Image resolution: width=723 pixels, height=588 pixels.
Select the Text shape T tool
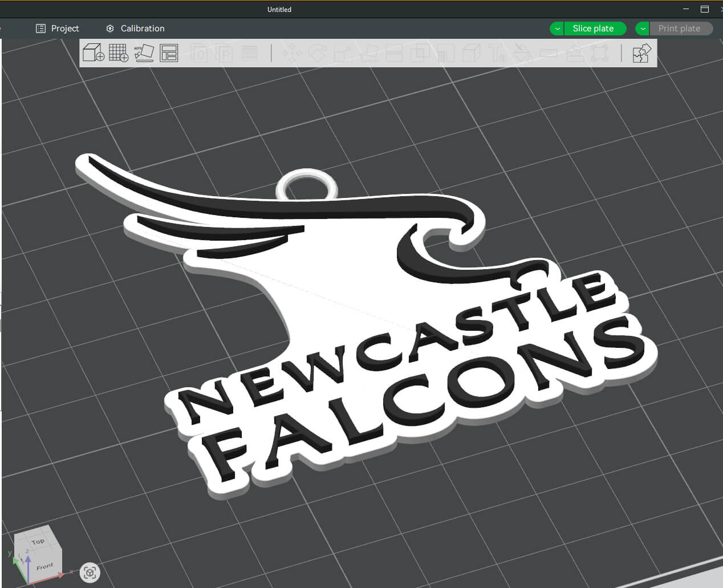coord(497,53)
